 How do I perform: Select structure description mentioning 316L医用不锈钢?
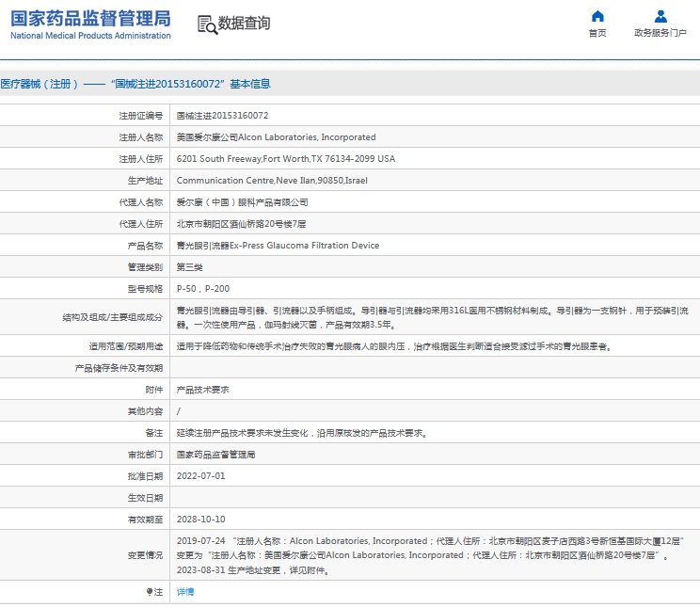click(432, 317)
